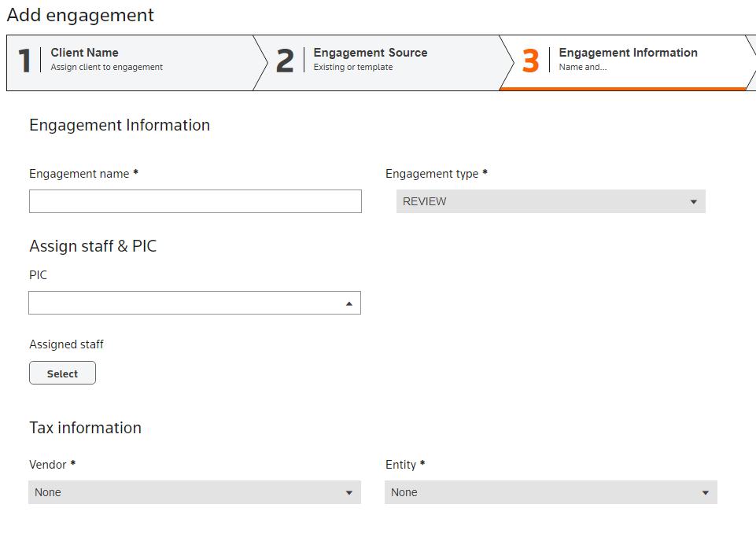Select the Engagement Information step tab
Viewport: 756px width, 552px height.
coord(628,59)
